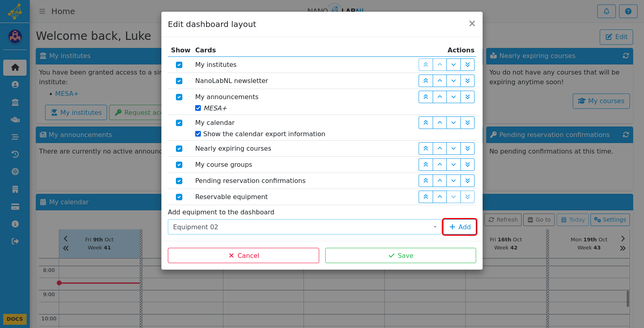Toggle Show the calendar export information
This screenshot has height=328, width=644.
[x=198, y=134]
